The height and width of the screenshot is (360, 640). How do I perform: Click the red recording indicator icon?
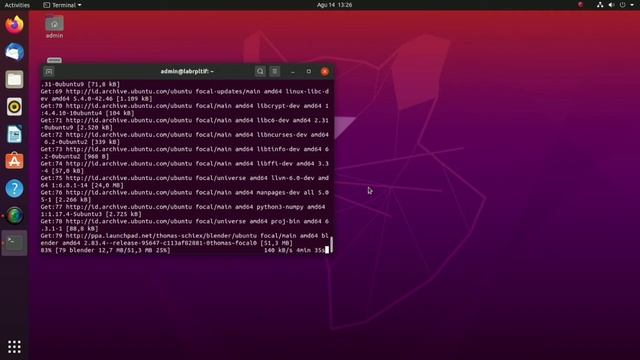(x=580, y=5)
